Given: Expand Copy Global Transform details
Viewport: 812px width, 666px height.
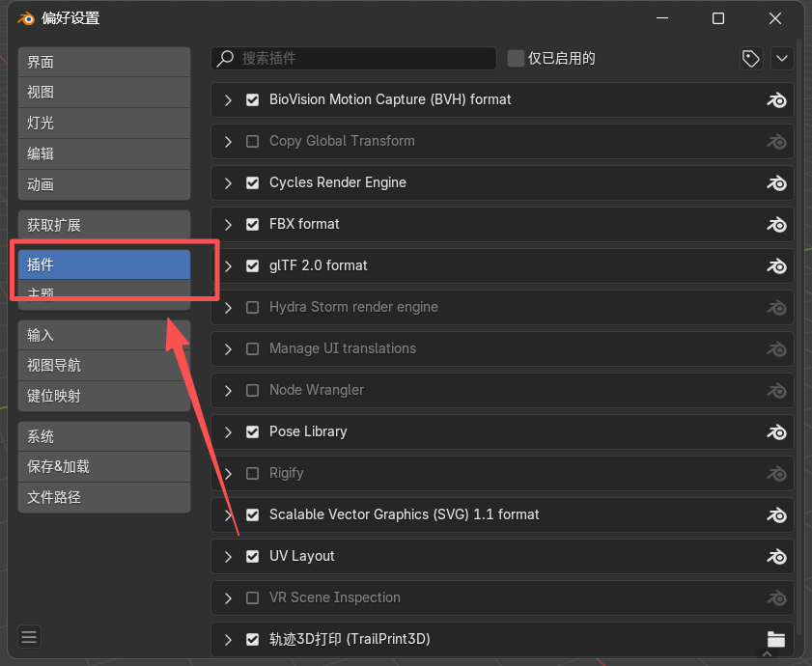Looking at the screenshot, I should point(228,141).
